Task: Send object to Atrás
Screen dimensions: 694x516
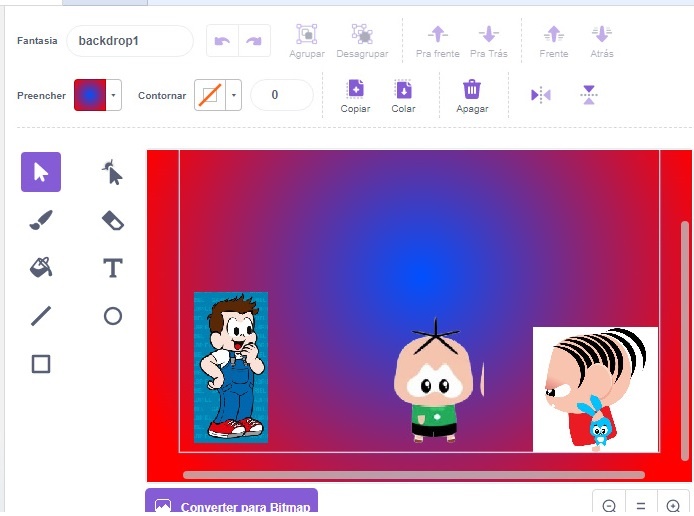Action: pos(601,41)
